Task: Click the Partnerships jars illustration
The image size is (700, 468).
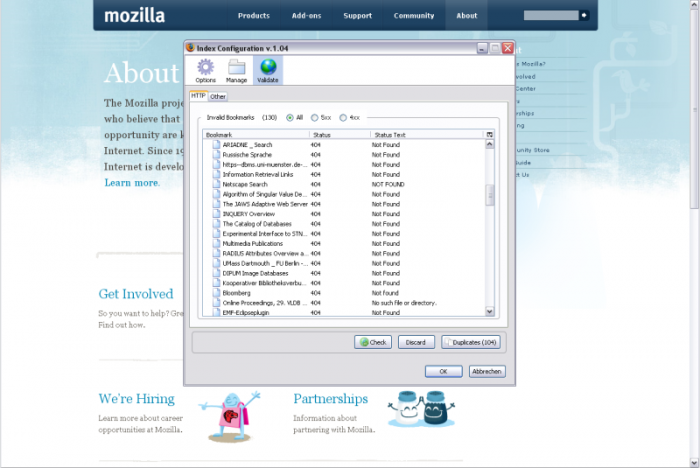Action: click(421, 409)
